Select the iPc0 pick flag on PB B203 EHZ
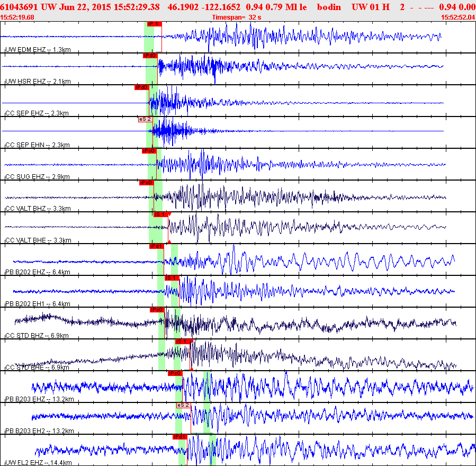 (175, 373)
